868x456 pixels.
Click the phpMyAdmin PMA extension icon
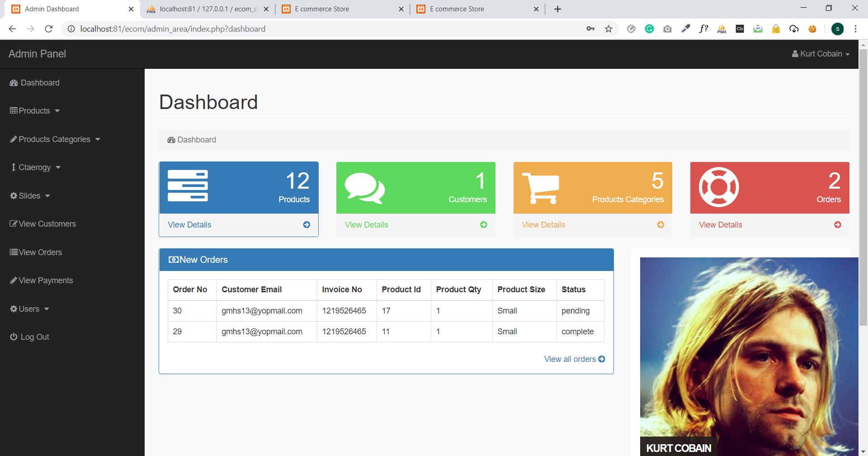pyautogui.click(x=722, y=29)
